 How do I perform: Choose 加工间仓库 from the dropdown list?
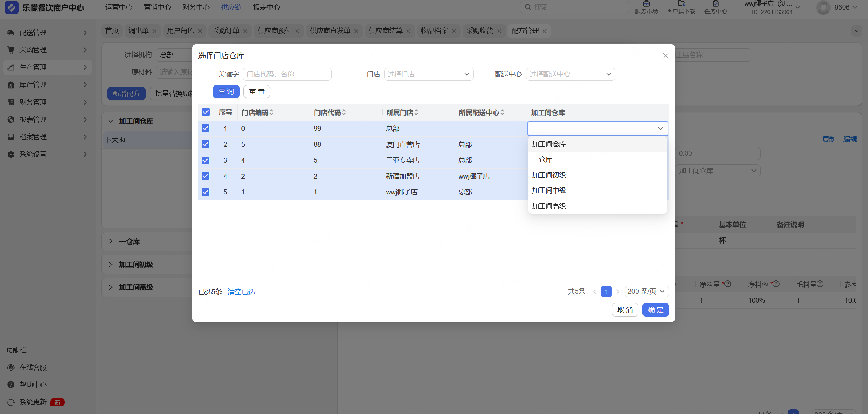598,144
